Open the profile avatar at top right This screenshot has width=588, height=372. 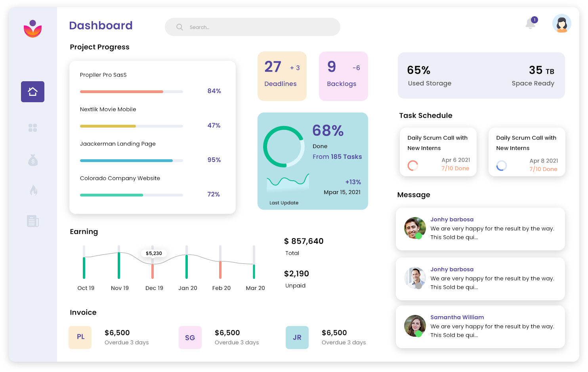(x=561, y=23)
